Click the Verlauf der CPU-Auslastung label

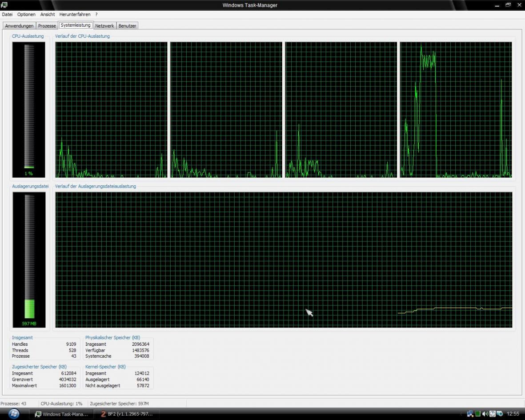[x=82, y=36]
